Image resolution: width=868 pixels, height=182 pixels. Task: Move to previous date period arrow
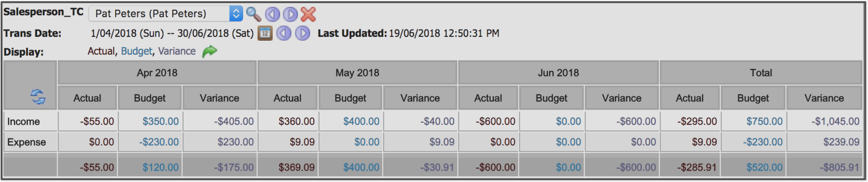click(284, 33)
